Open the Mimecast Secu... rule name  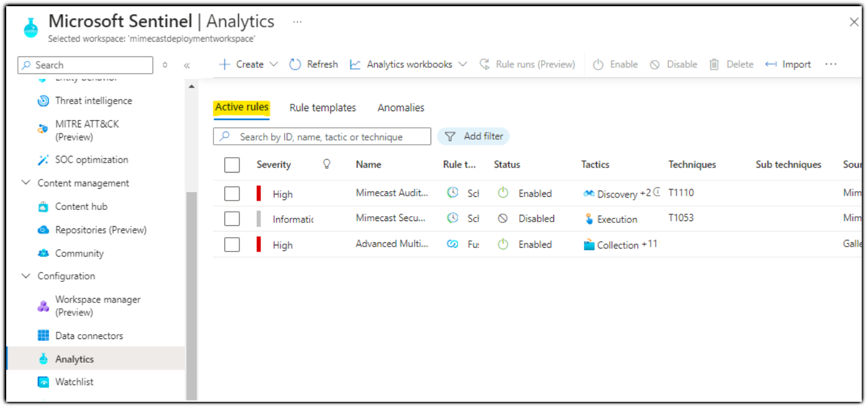tap(391, 219)
